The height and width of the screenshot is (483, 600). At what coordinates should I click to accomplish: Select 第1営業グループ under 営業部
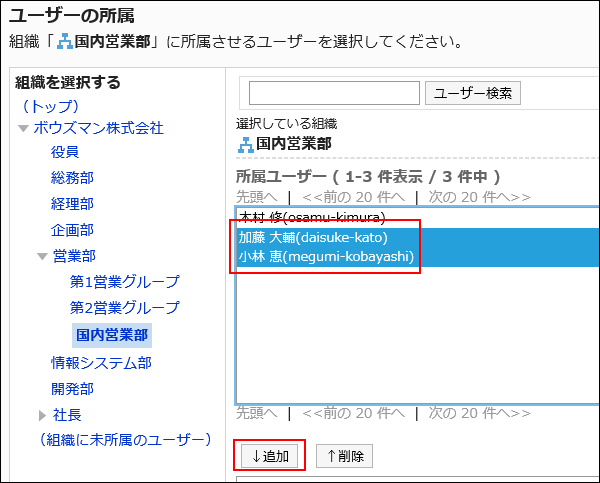124,282
